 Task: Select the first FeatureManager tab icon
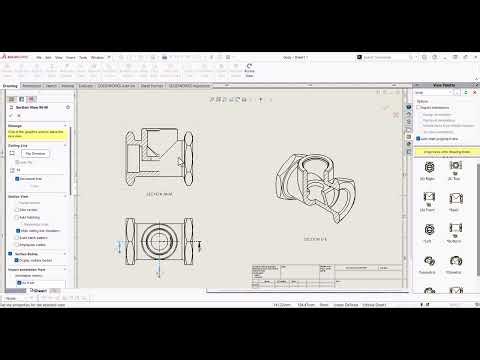pos(12,99)
